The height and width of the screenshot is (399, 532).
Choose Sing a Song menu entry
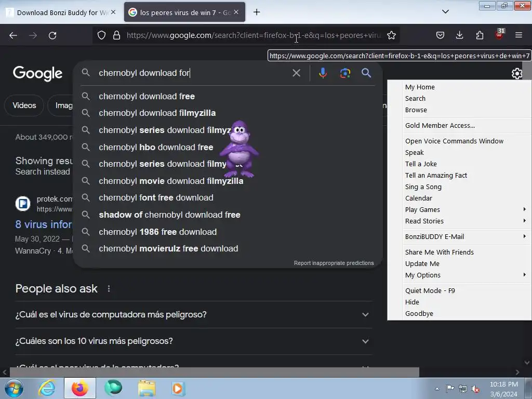click(x=460, y=187)
